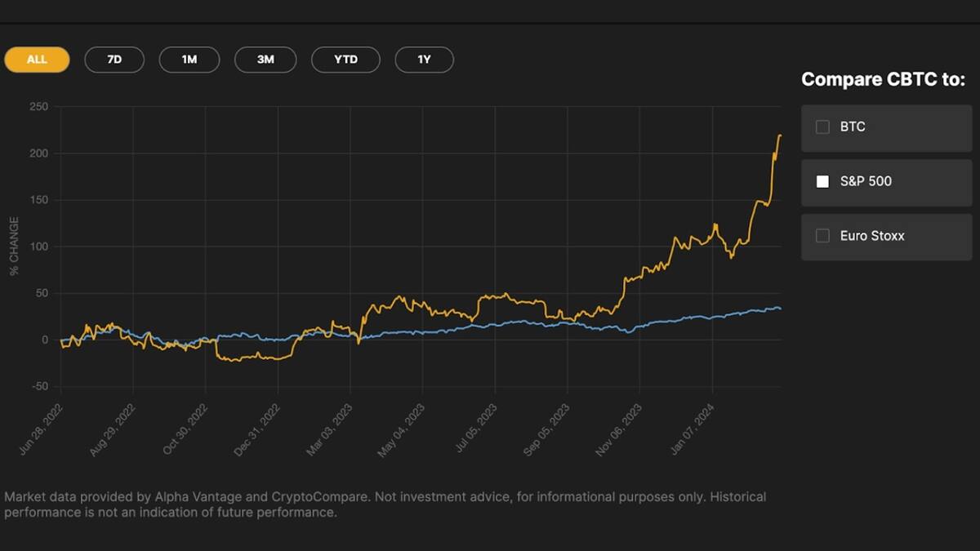Disable the S&P 500 comparison
980x551 pixels.
tap(821, 181)
